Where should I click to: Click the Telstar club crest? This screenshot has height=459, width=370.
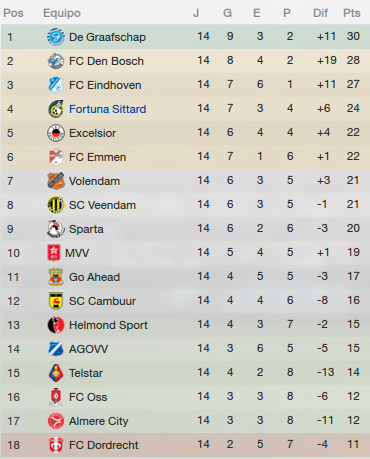[56, 373]
